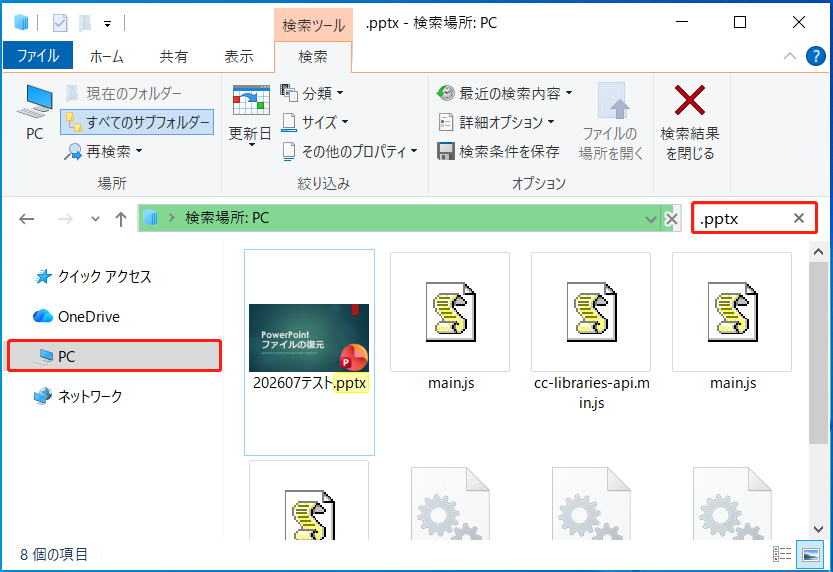
Task: Select the 検索 (Search) ribbon tab
Action: (x=313, y=56)
